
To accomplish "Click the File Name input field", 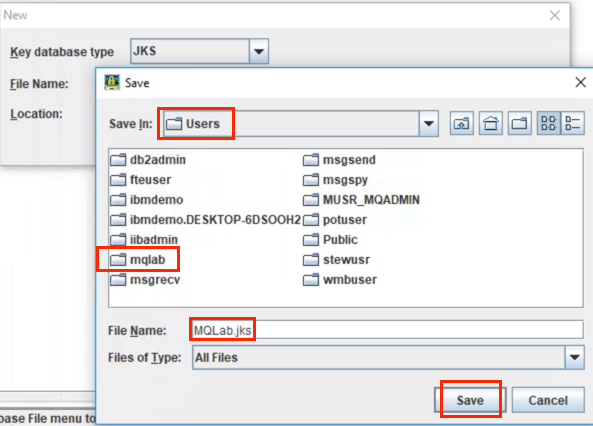I will (x=387, y=330).
